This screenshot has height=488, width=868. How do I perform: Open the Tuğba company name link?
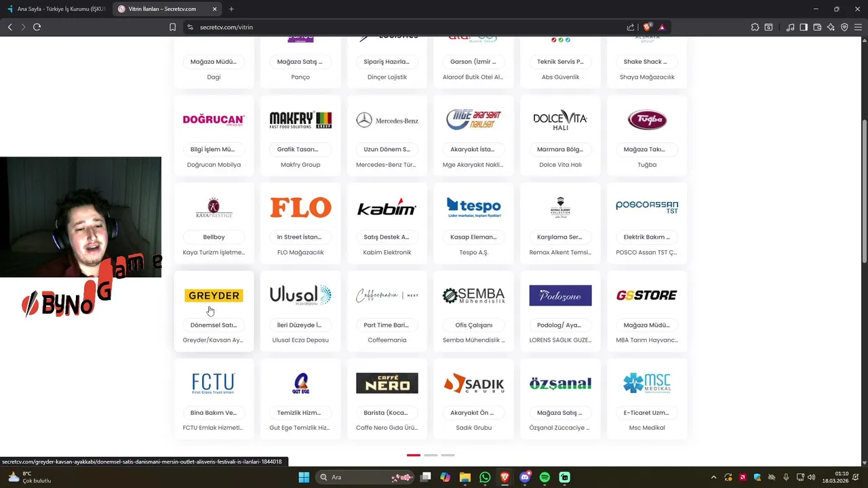(x=647, y=165)
